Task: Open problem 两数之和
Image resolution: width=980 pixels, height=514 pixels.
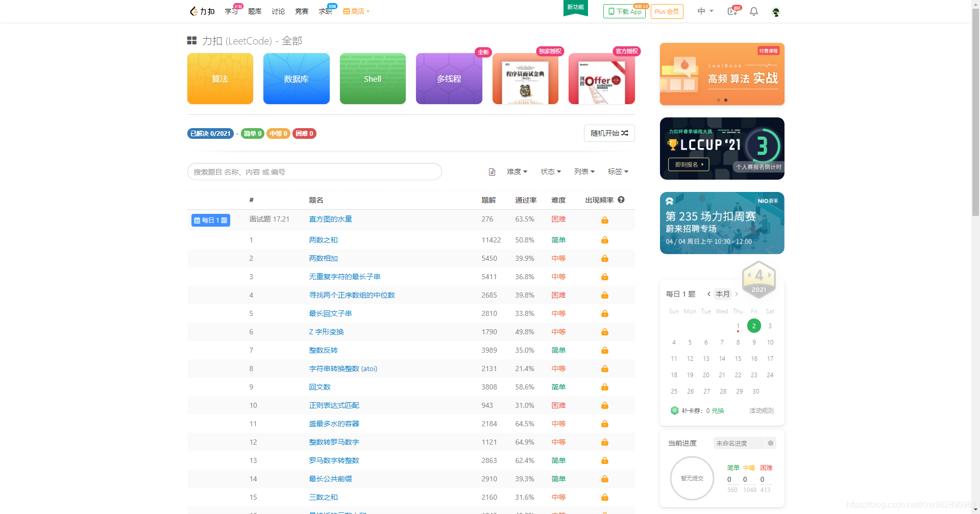Action: coord(323,240)
